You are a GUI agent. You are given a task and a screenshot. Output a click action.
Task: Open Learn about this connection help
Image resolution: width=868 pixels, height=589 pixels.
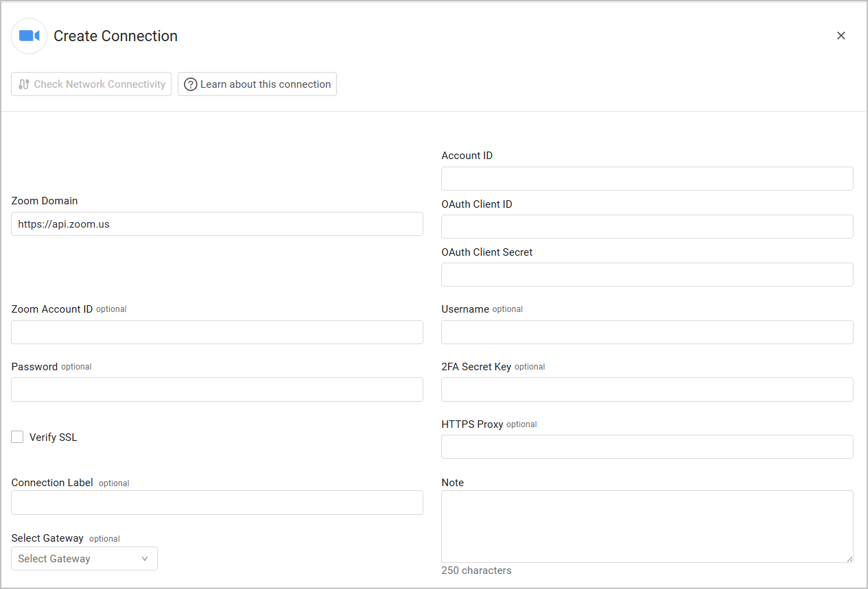coord(257,84)
